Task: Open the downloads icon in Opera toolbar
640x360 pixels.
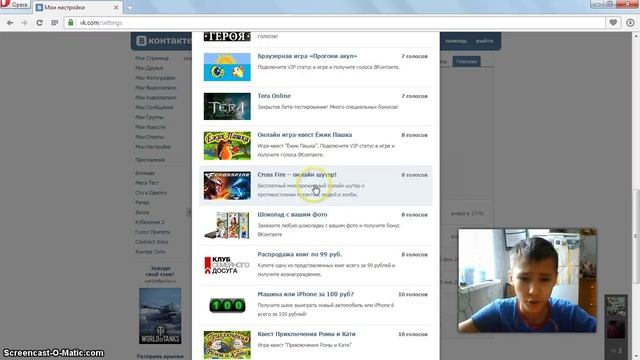Action: pyautogui.click(x=630, y=23)
